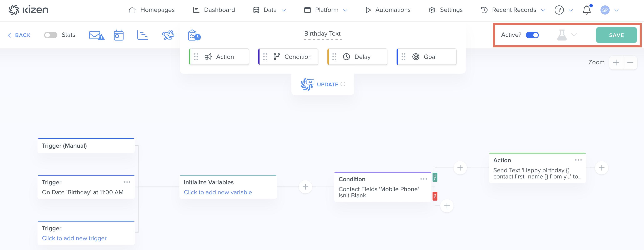Click the SAVE button
Viewport: 644px width, 250px height.
point(616,35)
